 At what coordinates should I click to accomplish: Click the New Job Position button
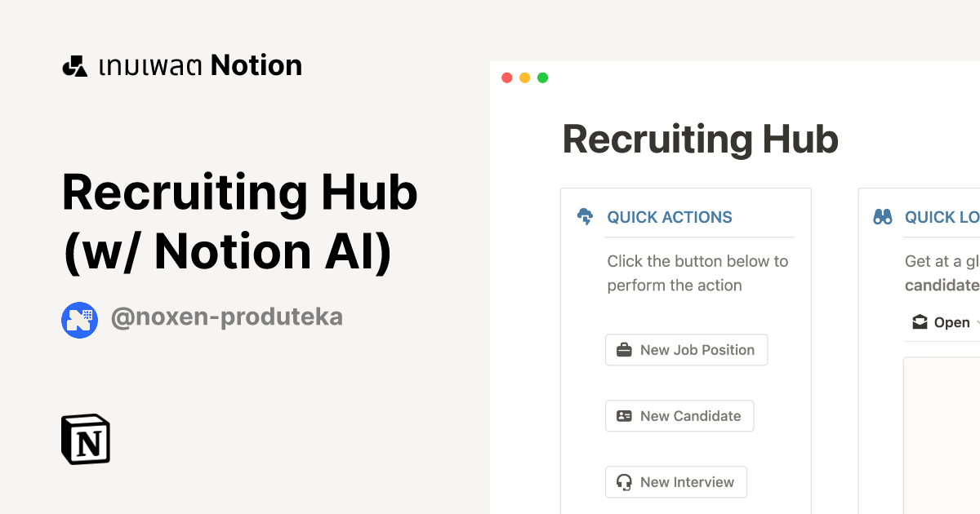[686, 349]
